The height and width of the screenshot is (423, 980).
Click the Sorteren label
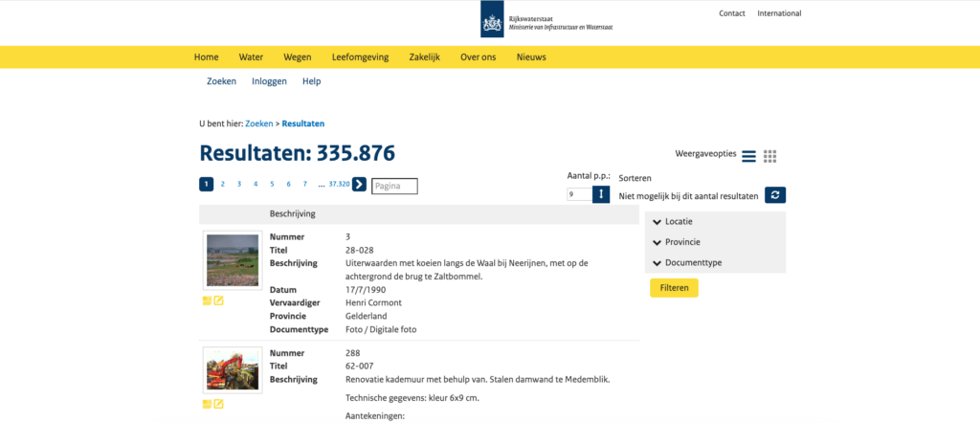[635, 178]
